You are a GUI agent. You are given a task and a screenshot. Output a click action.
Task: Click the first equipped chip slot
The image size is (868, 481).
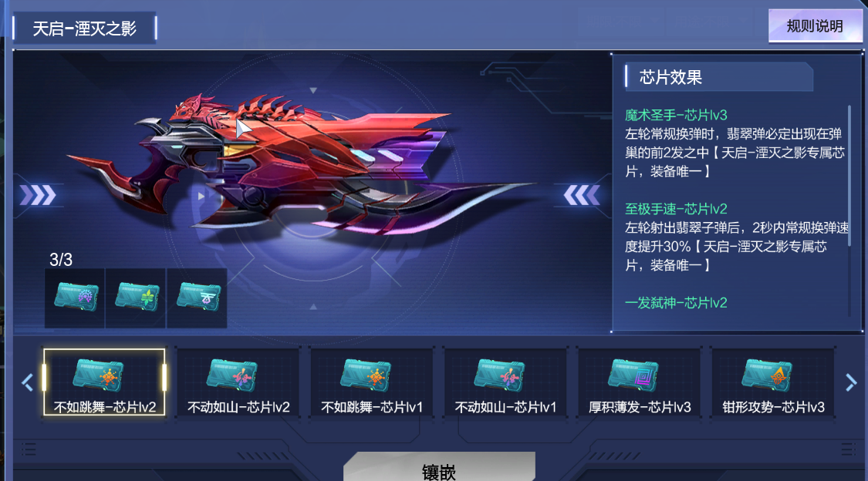(76, 298)
